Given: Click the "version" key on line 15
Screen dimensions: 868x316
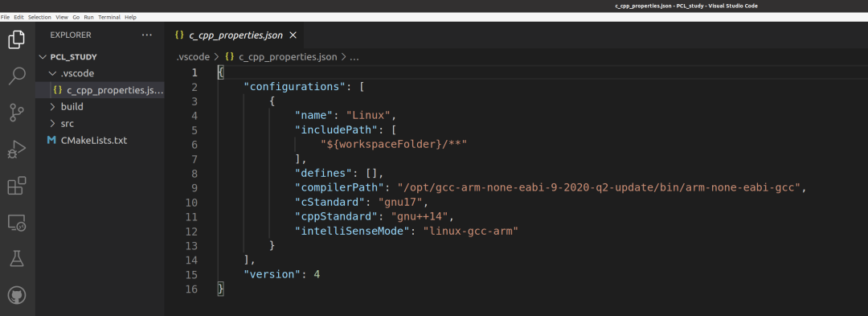Looking at the screenshot, I should pyautogui.click(x=272, y=274).
